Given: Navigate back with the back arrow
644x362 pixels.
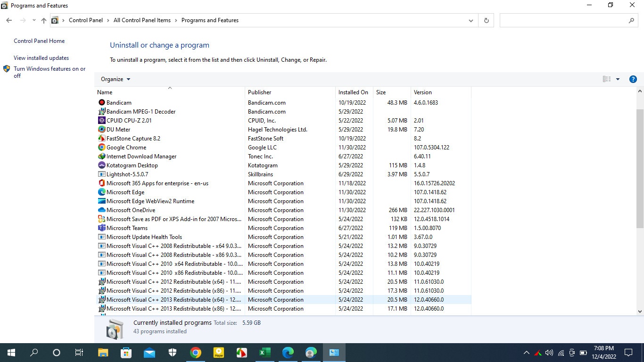Looking at the screenshot, I should [x=9, y=20].
